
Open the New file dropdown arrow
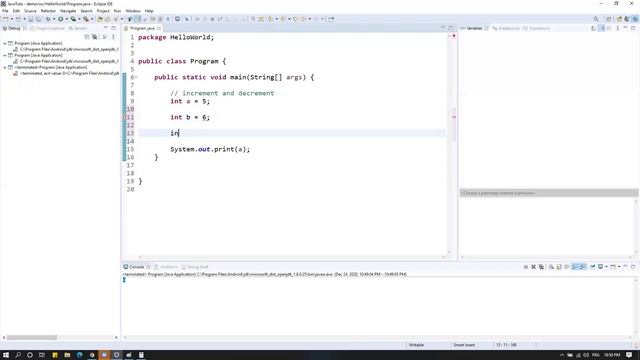pyautogui.click(x=11, y=19)
